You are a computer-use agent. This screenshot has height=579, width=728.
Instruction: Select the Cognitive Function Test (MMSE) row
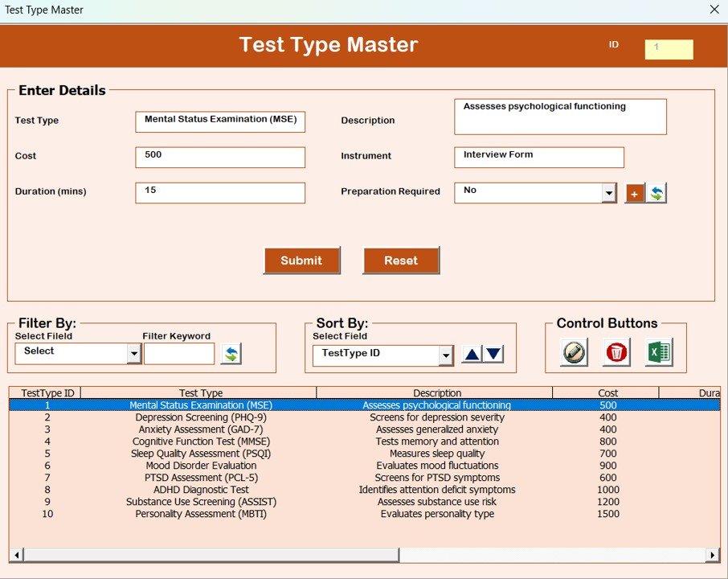(365, 441)
